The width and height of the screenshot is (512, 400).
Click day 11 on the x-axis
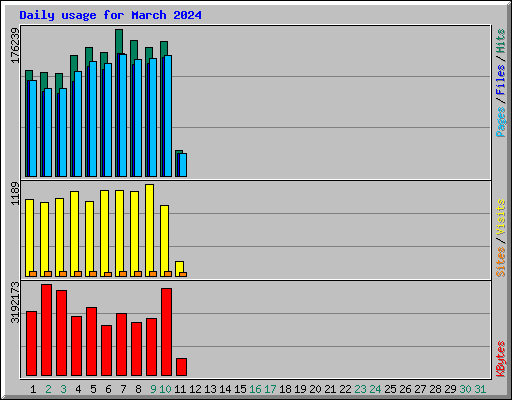point(180,389)
